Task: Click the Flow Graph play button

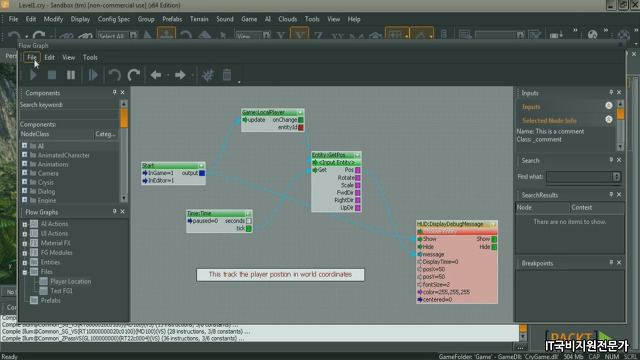Action: click(x=33, y=75)
